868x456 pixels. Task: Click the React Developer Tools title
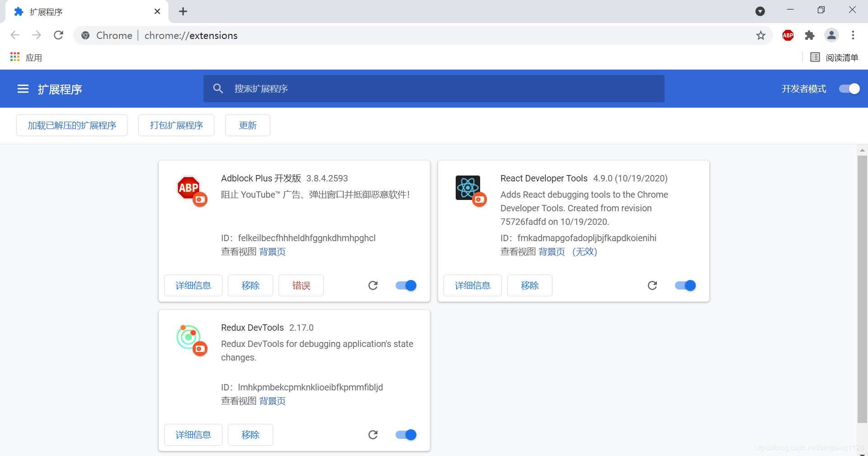click(x=544, y=178)
